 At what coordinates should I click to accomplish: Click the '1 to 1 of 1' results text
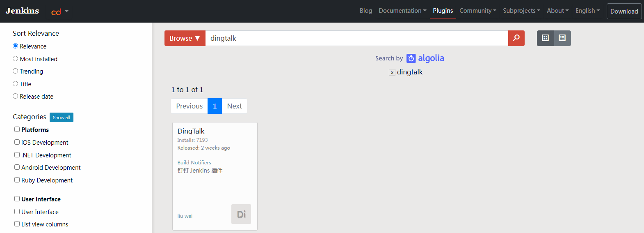click(187, 90)
